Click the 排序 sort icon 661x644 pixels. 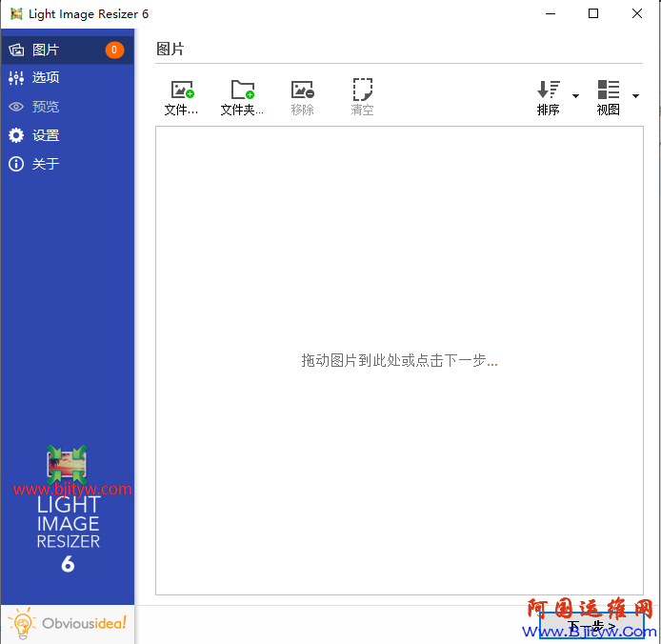pyautogui.click(x=549, y=91)
